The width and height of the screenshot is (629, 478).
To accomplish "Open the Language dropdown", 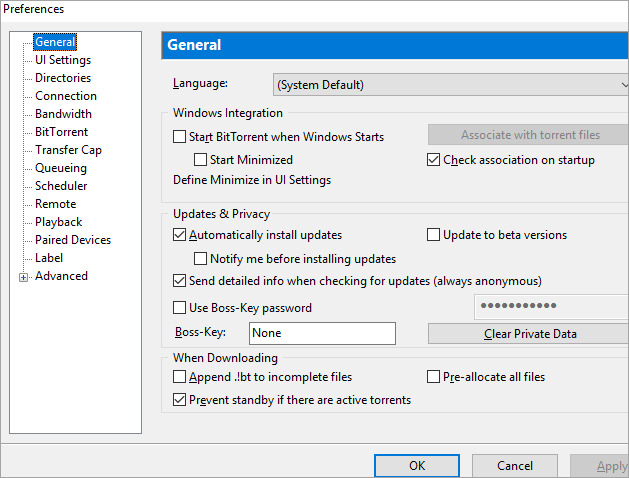I will [x=450, y=85].
